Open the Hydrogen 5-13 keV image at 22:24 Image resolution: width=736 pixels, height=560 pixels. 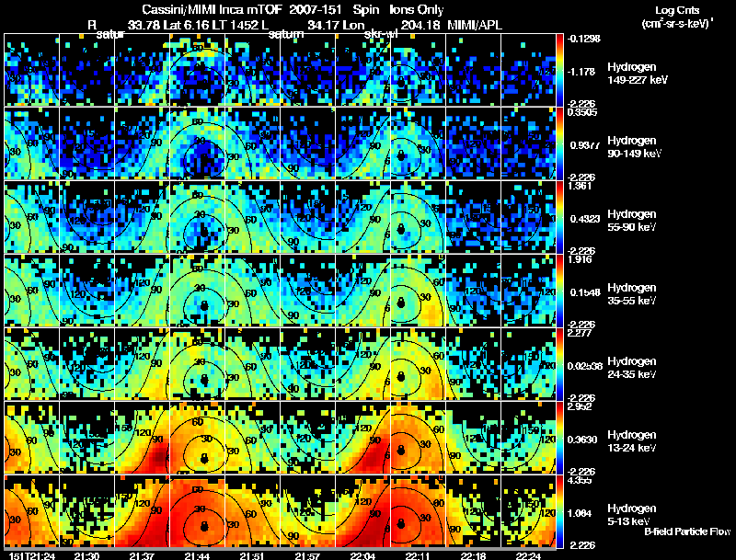(528, 511)
